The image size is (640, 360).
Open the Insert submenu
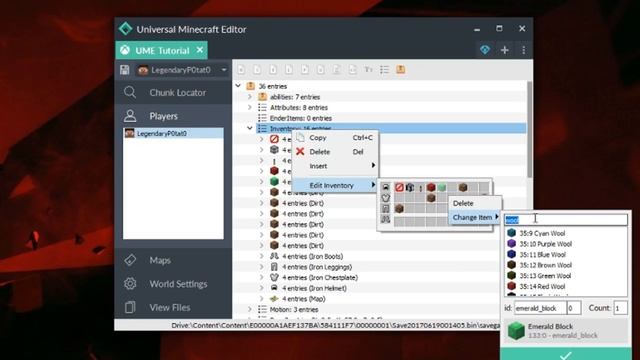click(336, 166)
